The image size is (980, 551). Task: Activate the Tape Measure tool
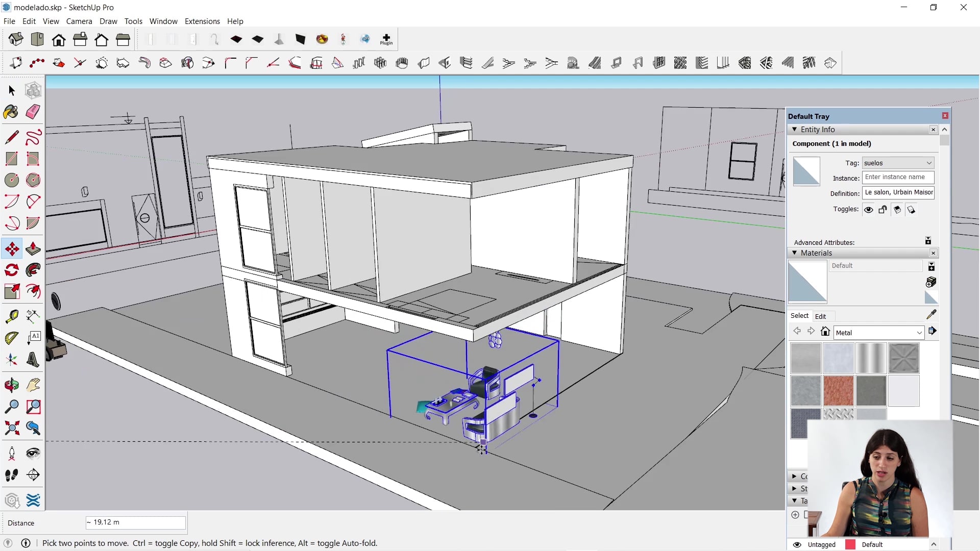11,316
